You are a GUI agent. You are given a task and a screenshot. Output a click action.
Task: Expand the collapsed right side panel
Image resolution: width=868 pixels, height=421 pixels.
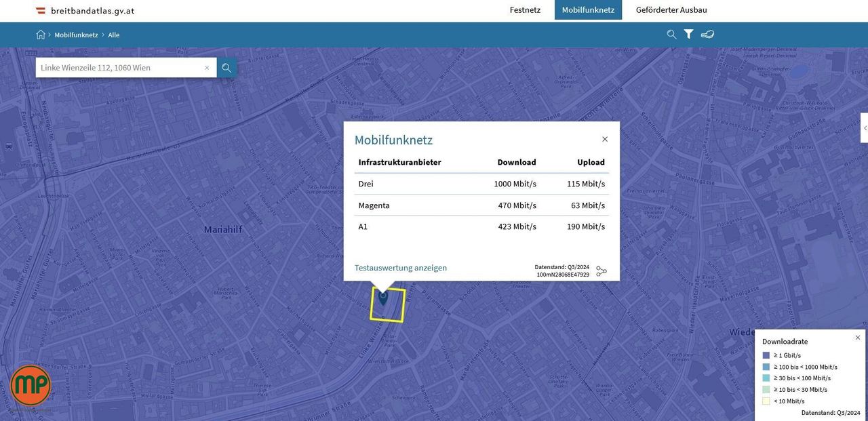(x=865, y=127)
